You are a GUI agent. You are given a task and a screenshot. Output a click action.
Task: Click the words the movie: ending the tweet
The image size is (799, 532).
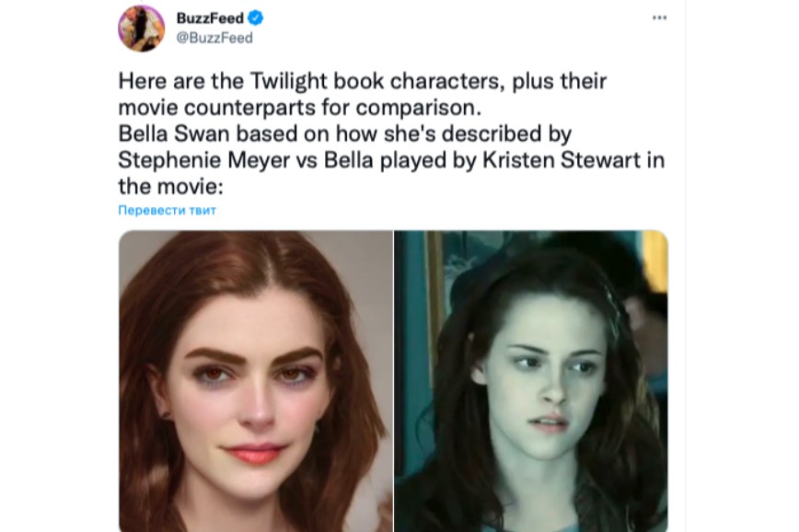[170, 187]
